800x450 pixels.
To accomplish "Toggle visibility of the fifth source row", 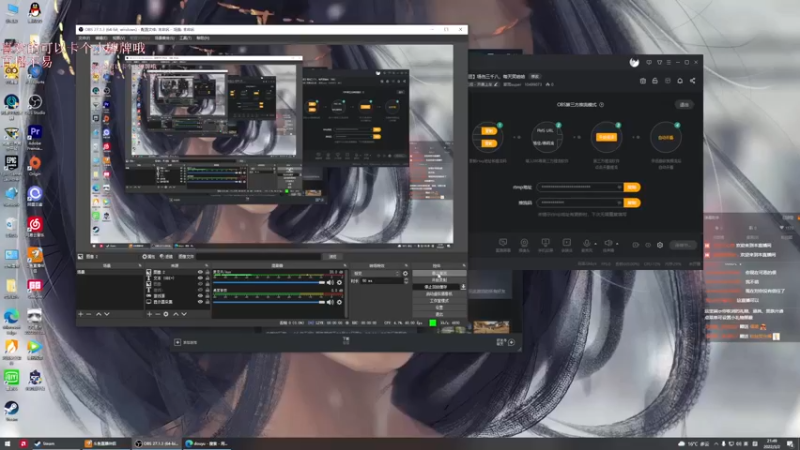I will tap(200, 296).
